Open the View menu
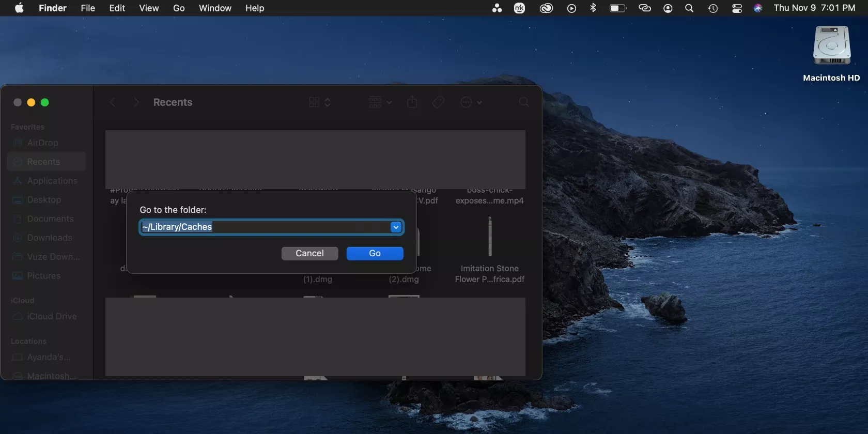 click(x=149, y=8)
